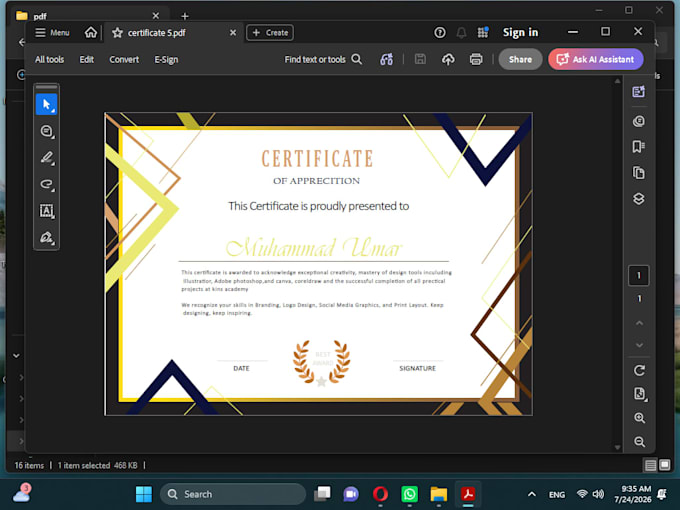
Task: Open the taskbar clock and date
Action: 633,494
